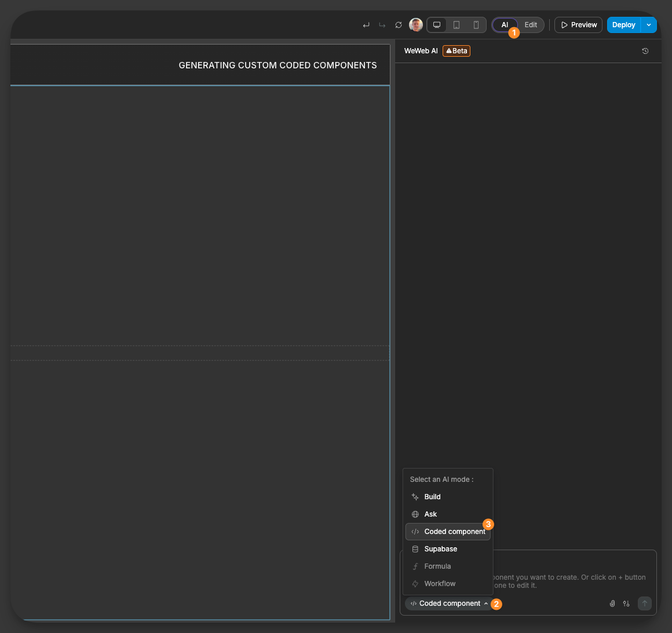
Task: Open the AI chat history icon
Action: point(645,51)
